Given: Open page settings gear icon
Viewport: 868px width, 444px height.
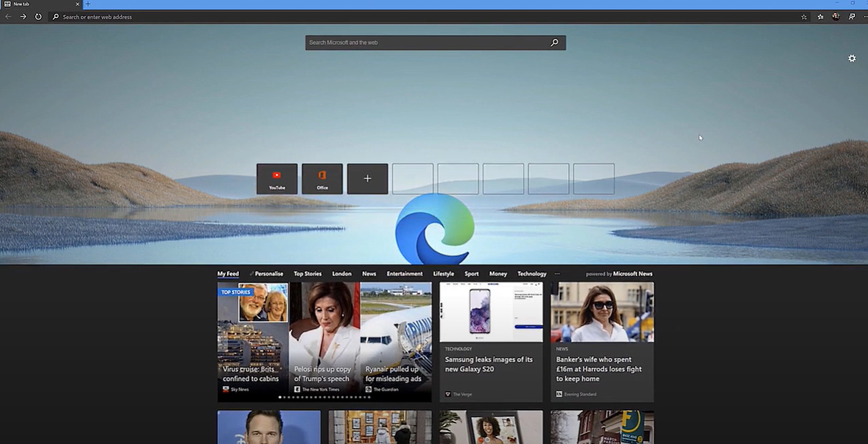Looking at the screenshot, I should [x=852, y=58].
